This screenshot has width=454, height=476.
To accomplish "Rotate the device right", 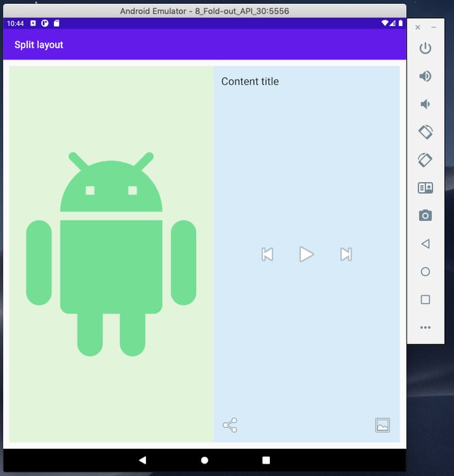I will point(425,160).
